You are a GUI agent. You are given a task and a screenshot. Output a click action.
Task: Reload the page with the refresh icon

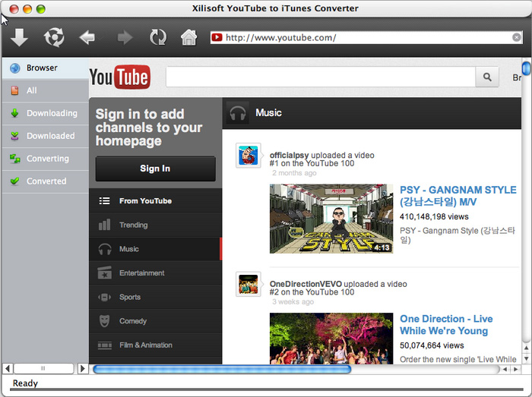point(158,37)
